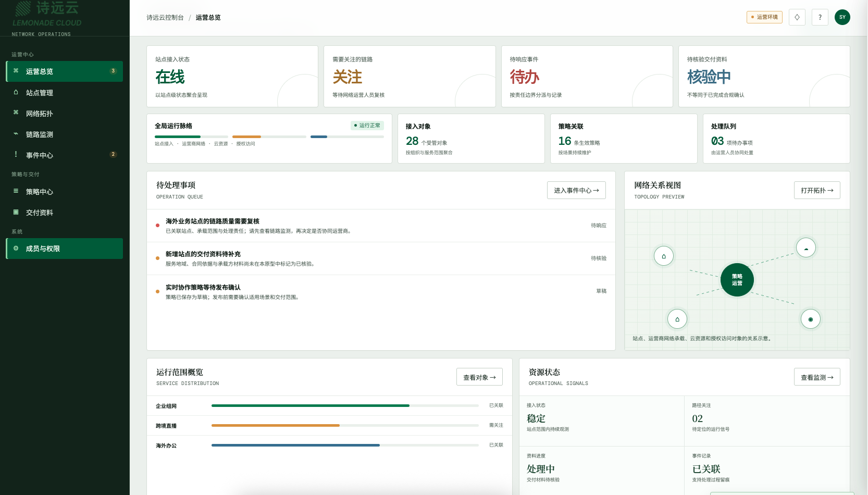
Task: Open the SY user avatar menu
Action: (x=842, y=17)
